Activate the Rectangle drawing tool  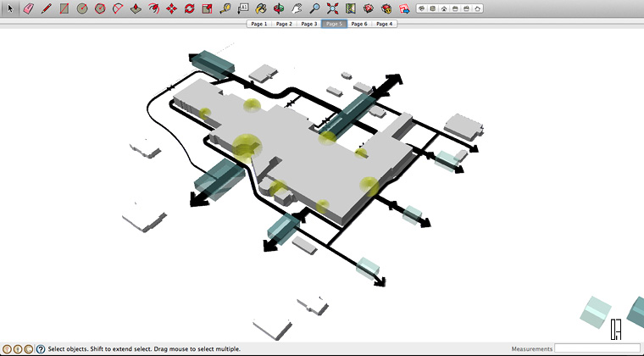coord(64,8)
